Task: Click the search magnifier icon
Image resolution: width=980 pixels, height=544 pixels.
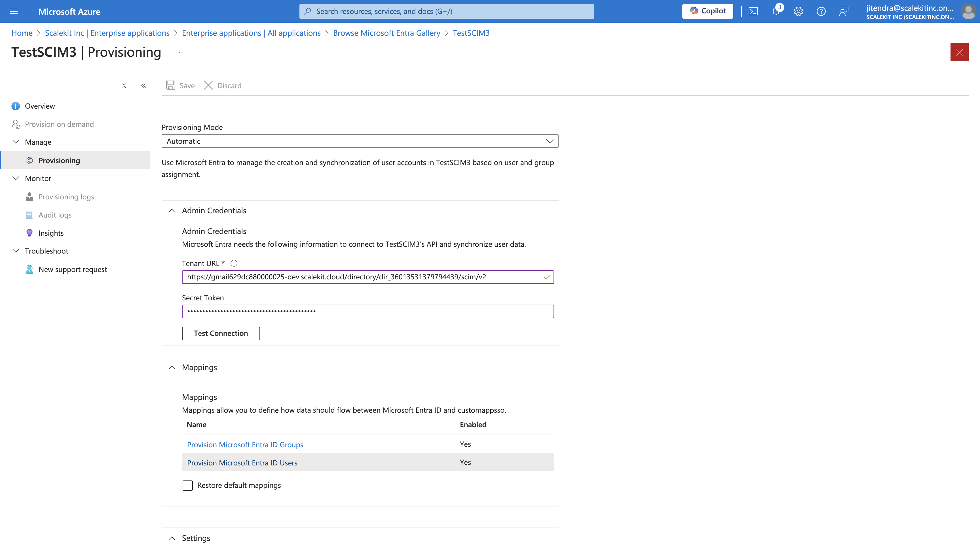Action: pyautogui.click(x=308, y=11)
